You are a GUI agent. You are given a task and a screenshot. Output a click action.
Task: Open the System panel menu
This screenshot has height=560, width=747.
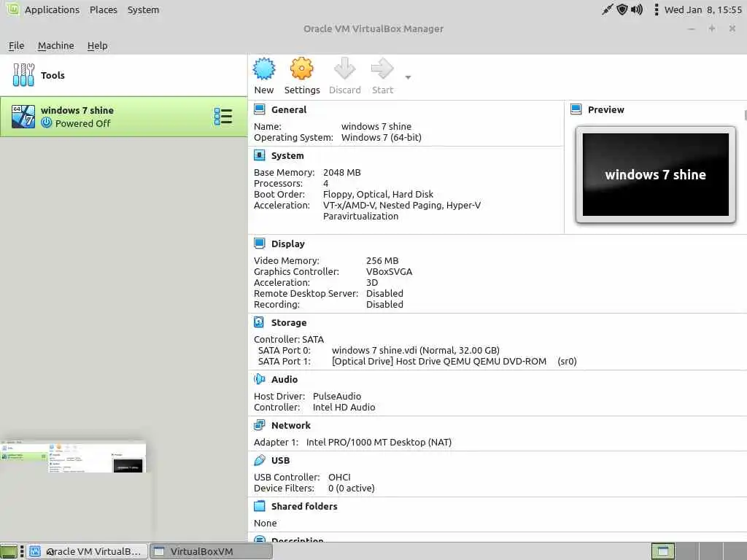pos(143,9)
